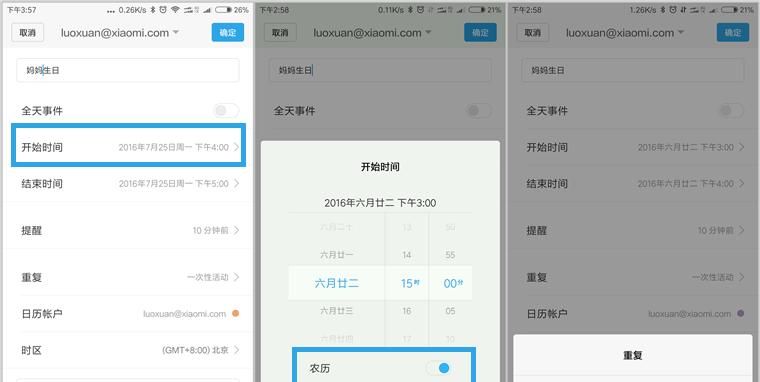This screenshot has width=760, height=382.
Task: Open time zone row GMT+8:00 北京
Action: (128, 350)
